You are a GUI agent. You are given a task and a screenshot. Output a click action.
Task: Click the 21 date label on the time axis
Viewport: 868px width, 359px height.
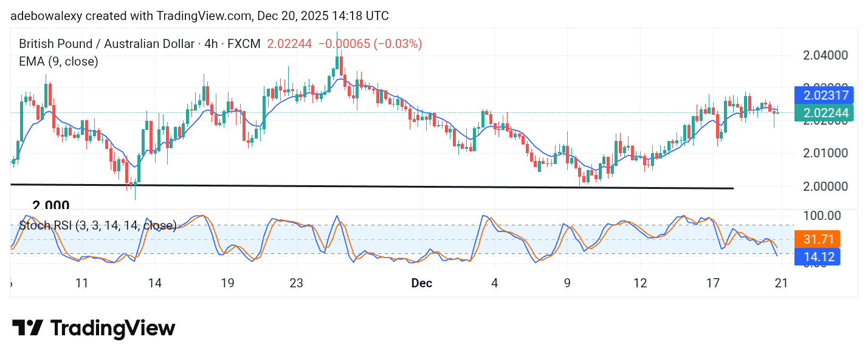(x=781, y=283)
